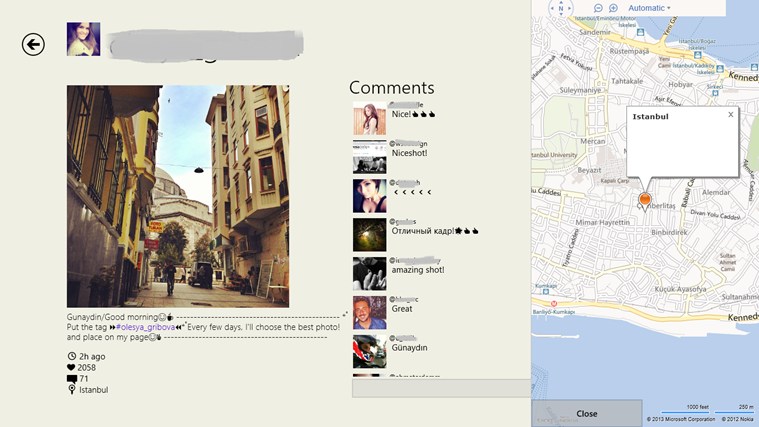Open avatar of the '< < < < <' commenter

[369, 196]
